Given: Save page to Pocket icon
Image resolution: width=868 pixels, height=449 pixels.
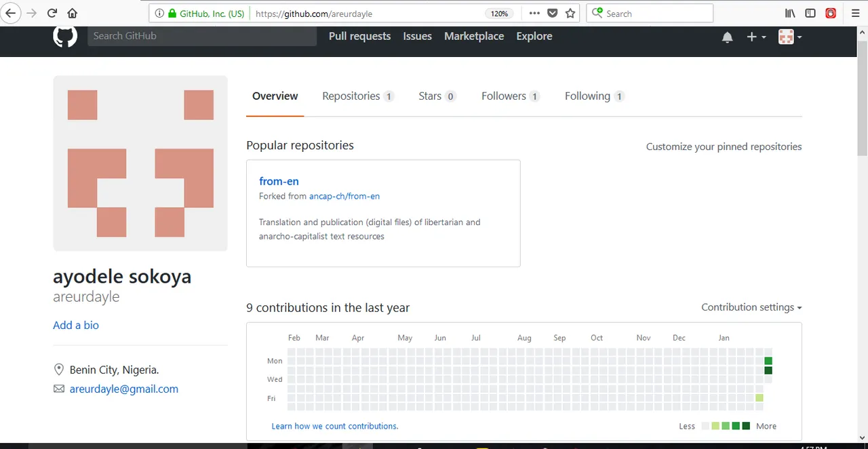Looking at the screenshot, I should 553,14.
